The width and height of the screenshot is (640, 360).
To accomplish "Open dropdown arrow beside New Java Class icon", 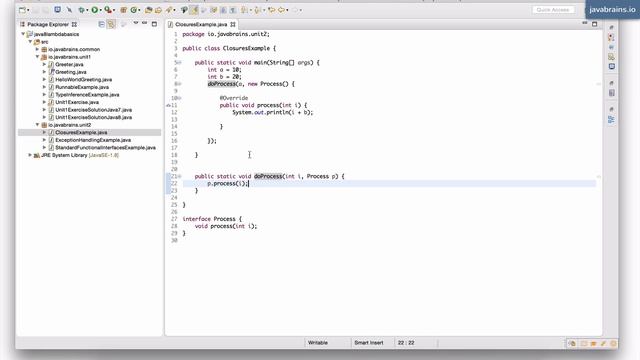I will [x=139, y=10].
